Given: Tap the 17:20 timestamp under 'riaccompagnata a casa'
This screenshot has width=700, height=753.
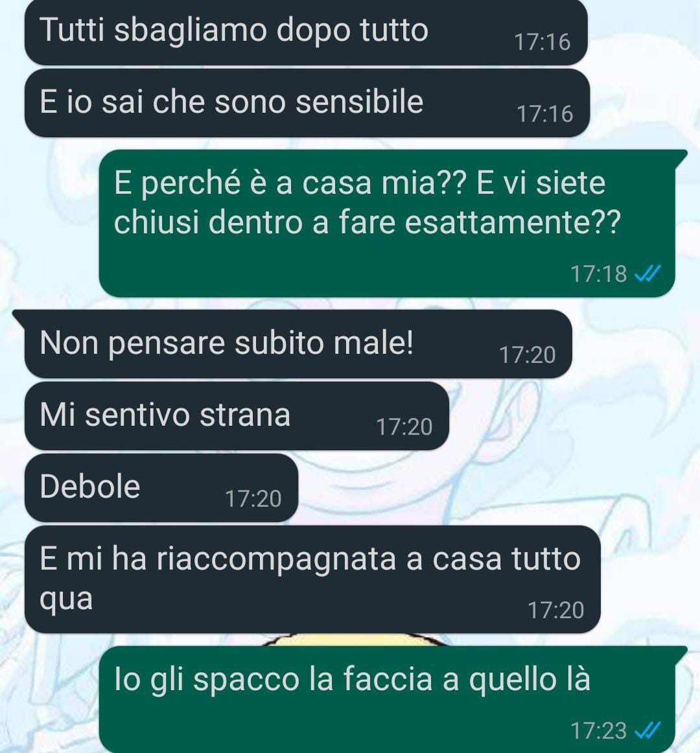Looking at the screenshot, I should pos(556,610).
